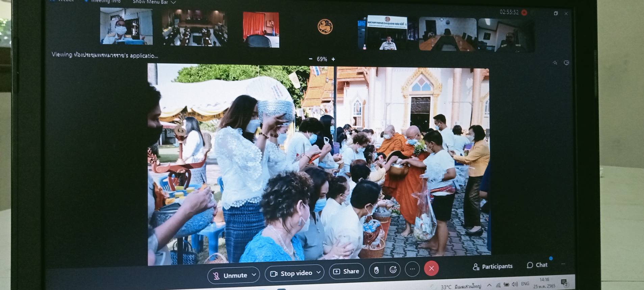Expand the audio options arrow beside Unmute
The width and height of the screenshot is (644, 290).
254,275
